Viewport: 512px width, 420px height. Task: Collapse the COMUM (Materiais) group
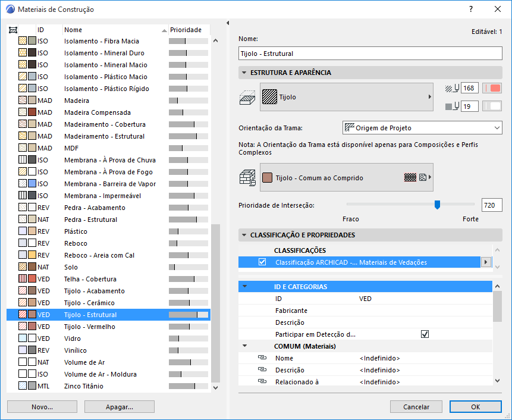tap(244, 346)
